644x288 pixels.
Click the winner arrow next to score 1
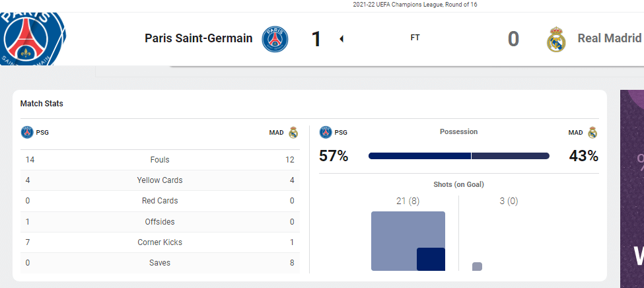[x=341, y=39]
